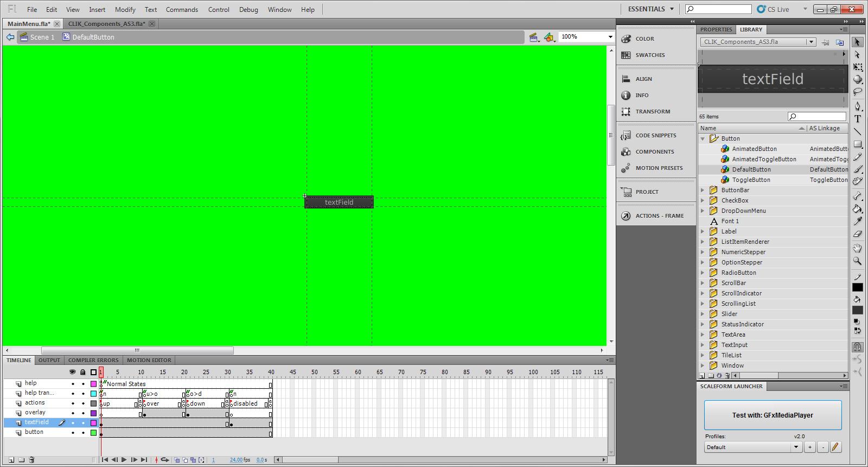
Task: Click the textField layer color swatch
Action: (93, 423)
